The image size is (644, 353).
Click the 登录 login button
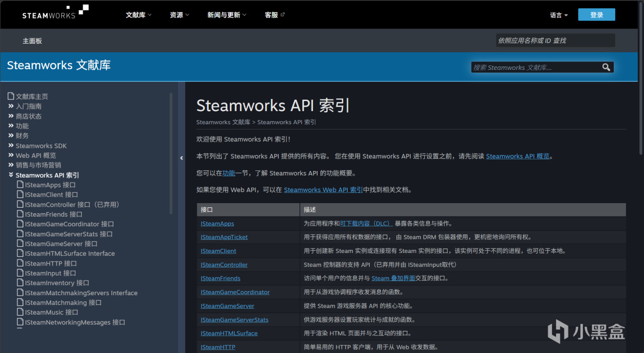click(x=597, y=15)
